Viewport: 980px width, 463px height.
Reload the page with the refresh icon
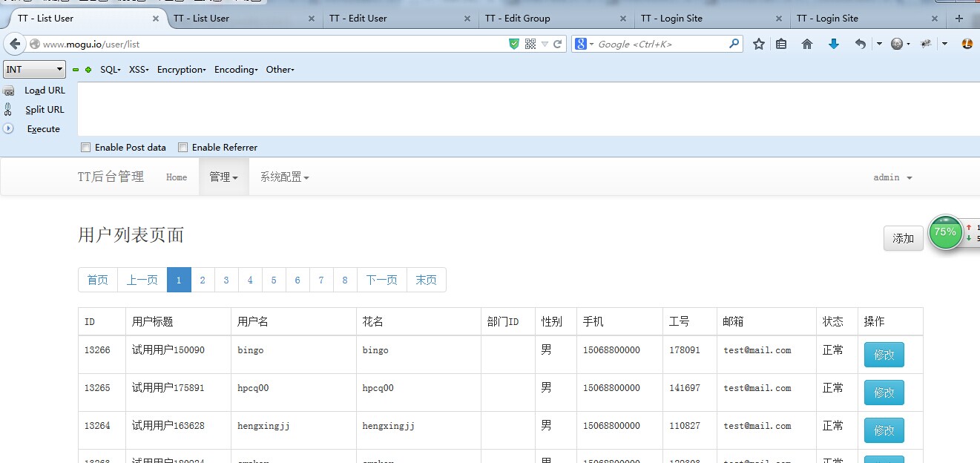coord(558,44)
